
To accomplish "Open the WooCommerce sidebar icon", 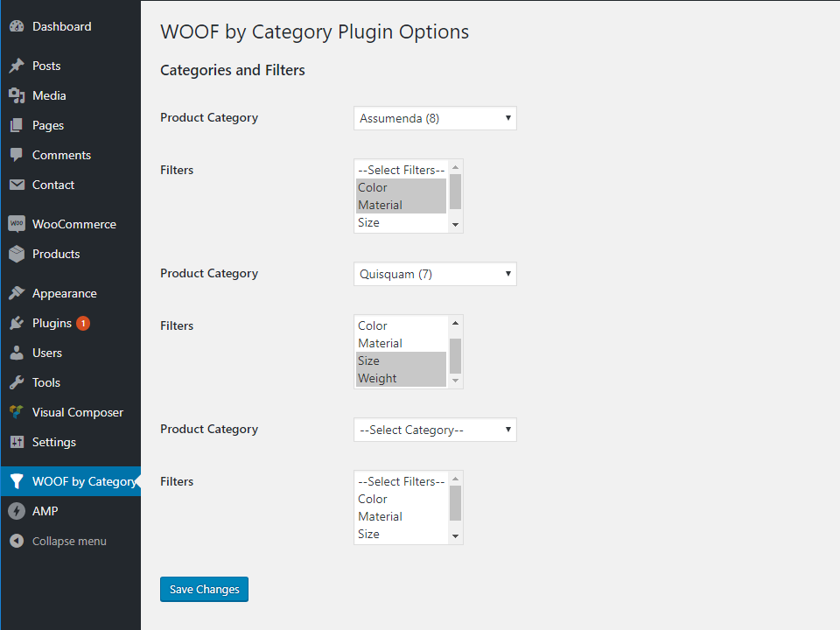I will coord(17,224).
